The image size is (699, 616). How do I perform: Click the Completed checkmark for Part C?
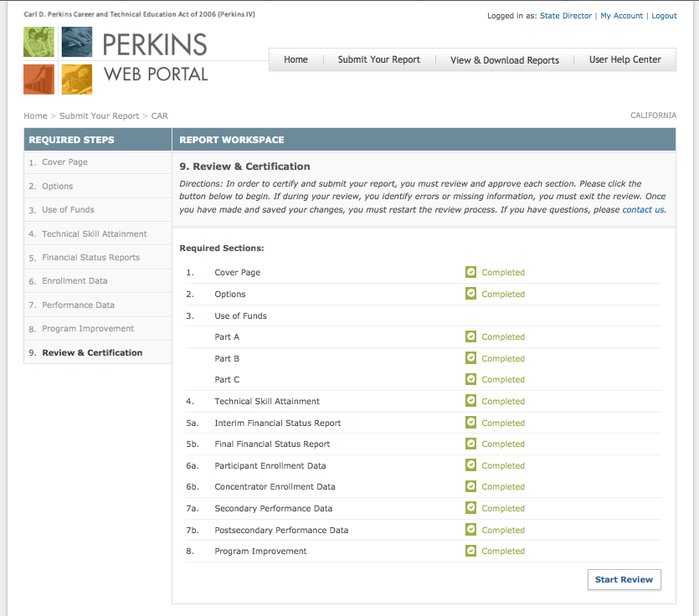tap(470, 379)
